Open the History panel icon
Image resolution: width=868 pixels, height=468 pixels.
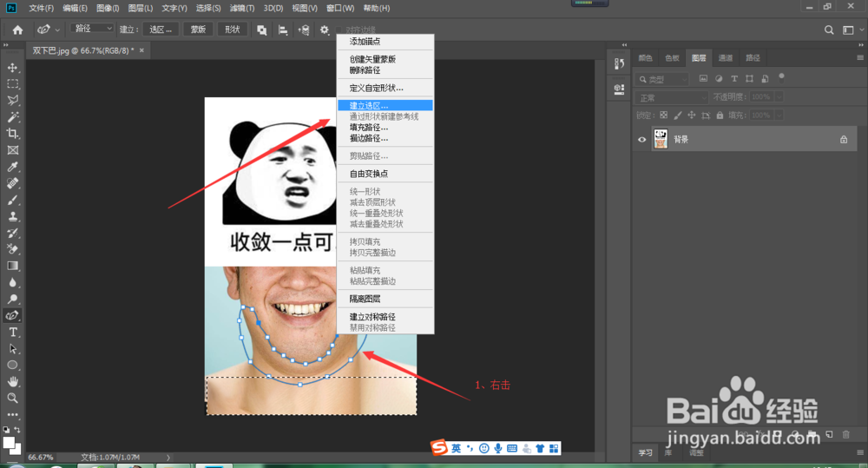pyautogui.click(x=620, y=63)
